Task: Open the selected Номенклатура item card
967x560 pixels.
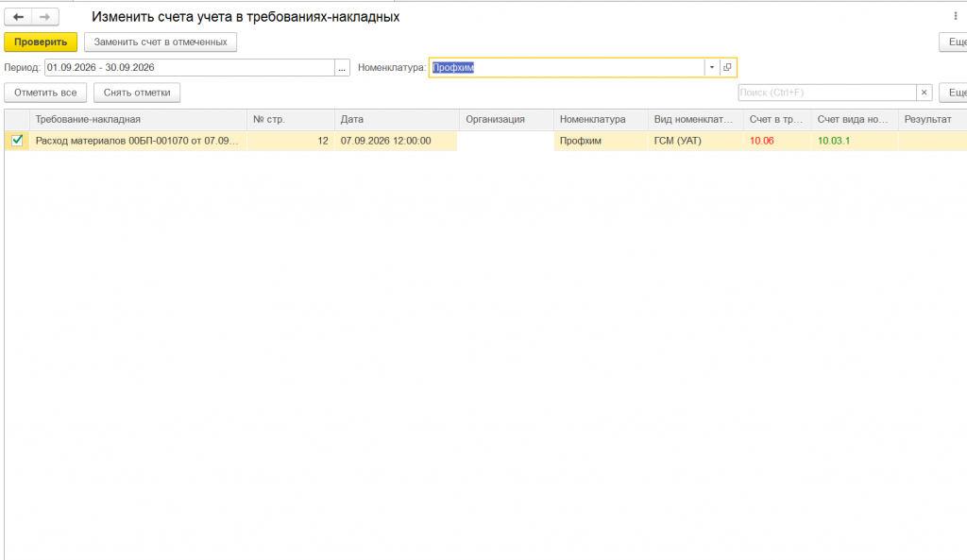Action: point(728,67)
